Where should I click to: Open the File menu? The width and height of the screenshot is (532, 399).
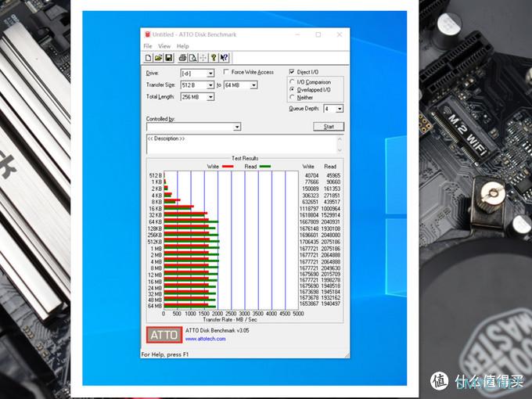point(148,46)
